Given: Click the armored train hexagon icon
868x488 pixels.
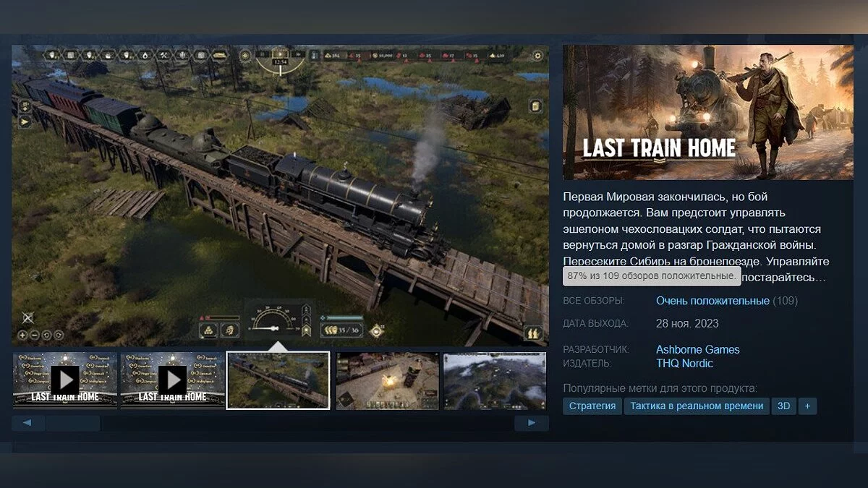Looking at the screenshot, I should tap(220, 55).
